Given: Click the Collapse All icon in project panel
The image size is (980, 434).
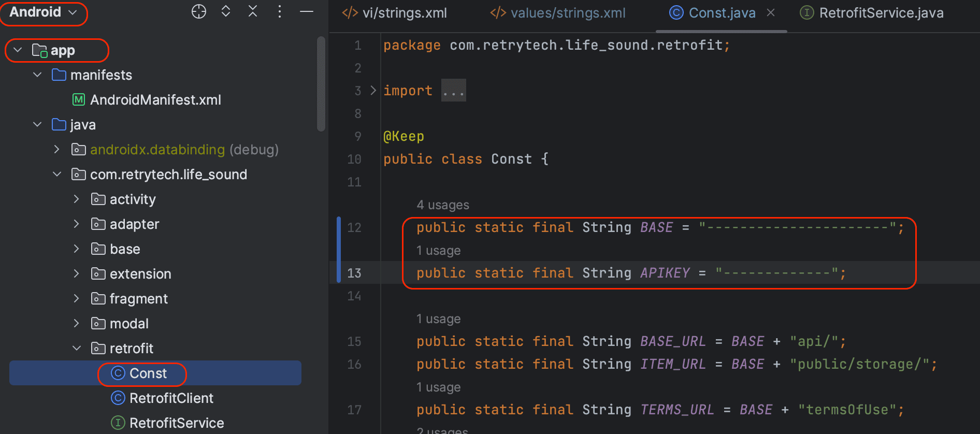Looking at the screenshot, I should [253, 11].
